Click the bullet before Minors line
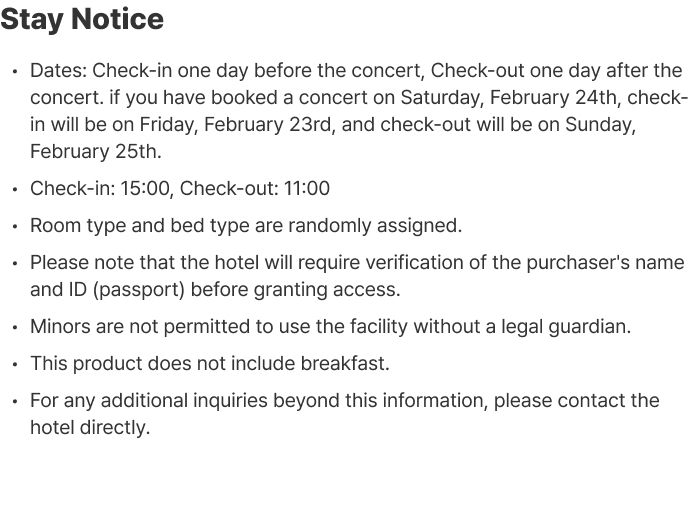The image size is (700, 527). pyautogui.click(x=14, y=328)
